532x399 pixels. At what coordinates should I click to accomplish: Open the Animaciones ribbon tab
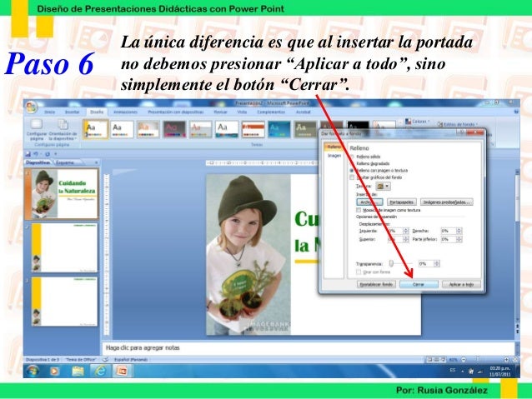[x=126, y=112]
